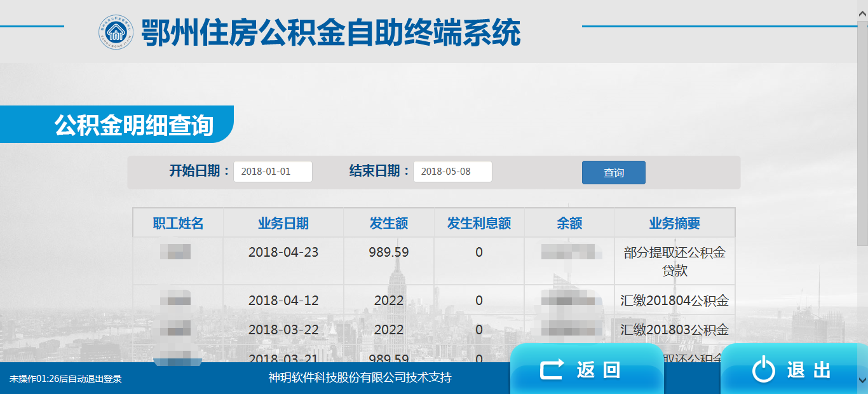Select the 2018-04-23 transaction row date

(x=283, y=252)
